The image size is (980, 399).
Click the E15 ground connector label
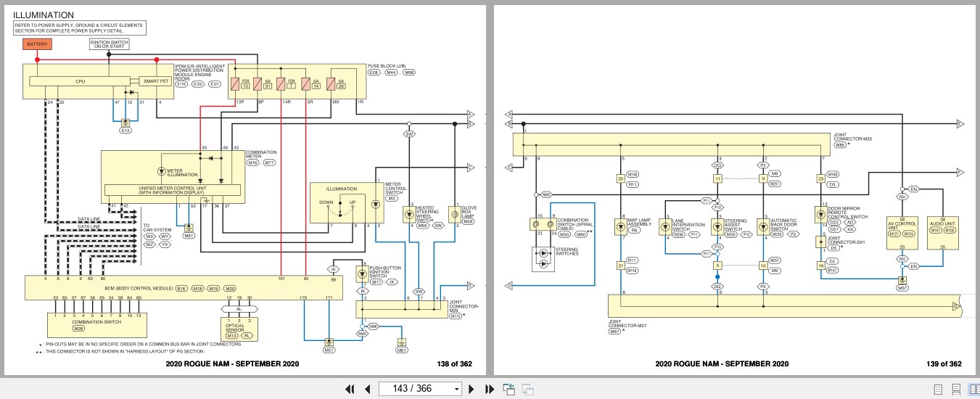coord(126,130)
